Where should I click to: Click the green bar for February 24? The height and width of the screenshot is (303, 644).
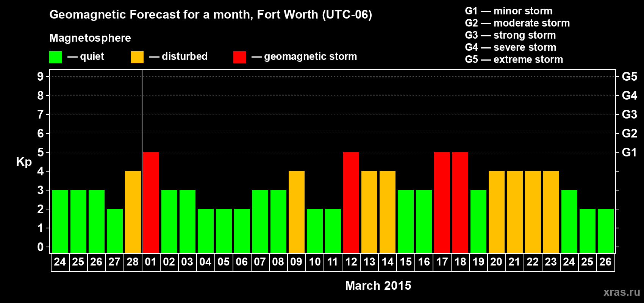[x=60, y=221]
